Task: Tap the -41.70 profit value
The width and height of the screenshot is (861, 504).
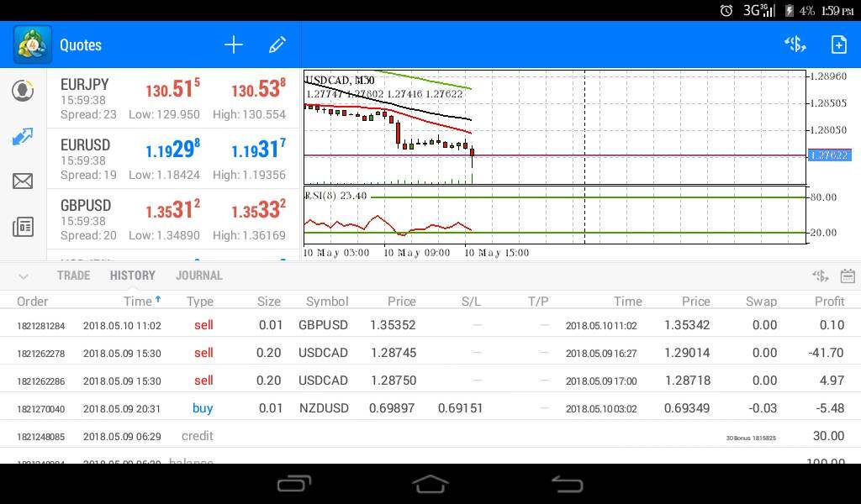Action: [x=826, y=353]
